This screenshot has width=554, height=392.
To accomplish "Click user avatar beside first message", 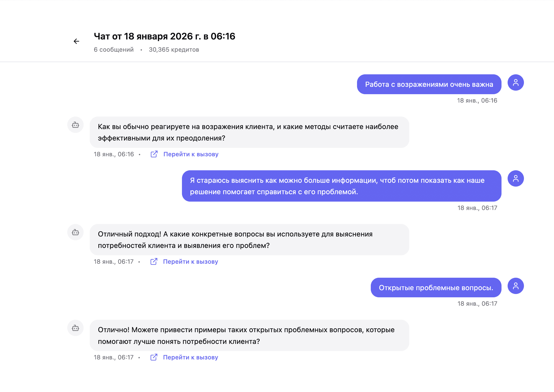I will pos(516,82).
